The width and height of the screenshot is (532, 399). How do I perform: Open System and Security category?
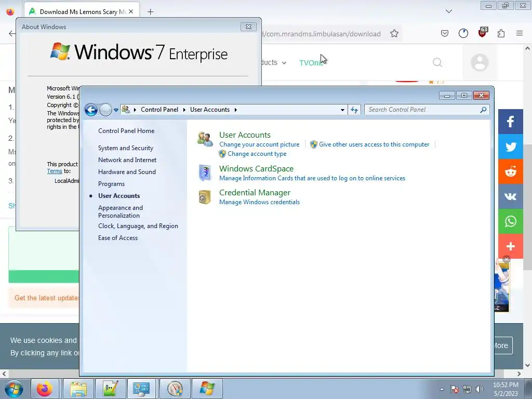126,148
